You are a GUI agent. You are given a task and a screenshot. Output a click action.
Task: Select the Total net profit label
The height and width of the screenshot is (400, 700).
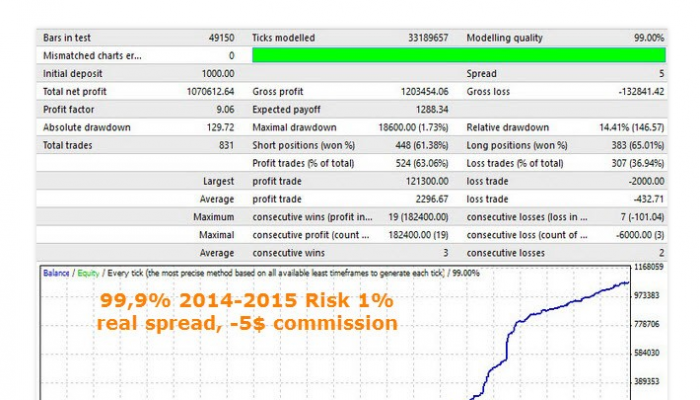[75, 92]
